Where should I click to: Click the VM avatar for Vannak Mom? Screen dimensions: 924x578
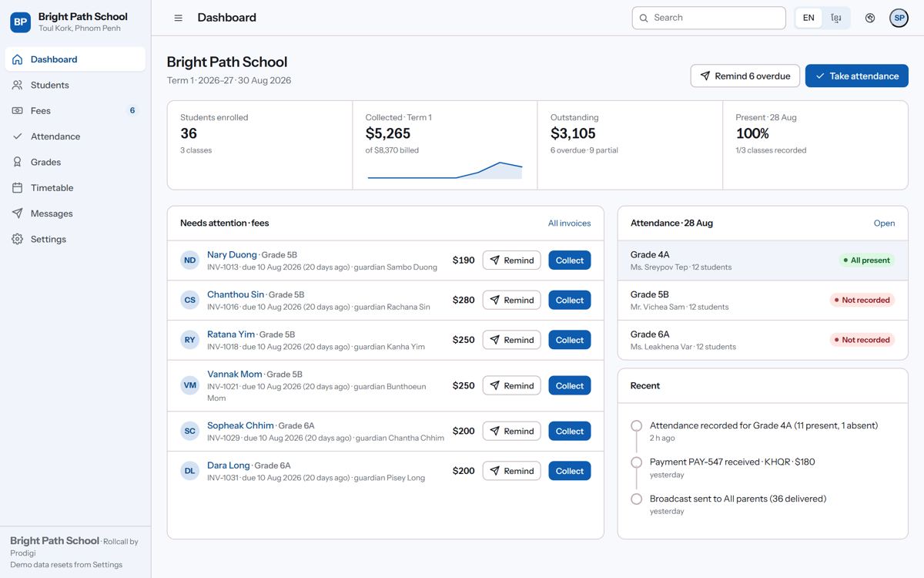coord(189,385)
